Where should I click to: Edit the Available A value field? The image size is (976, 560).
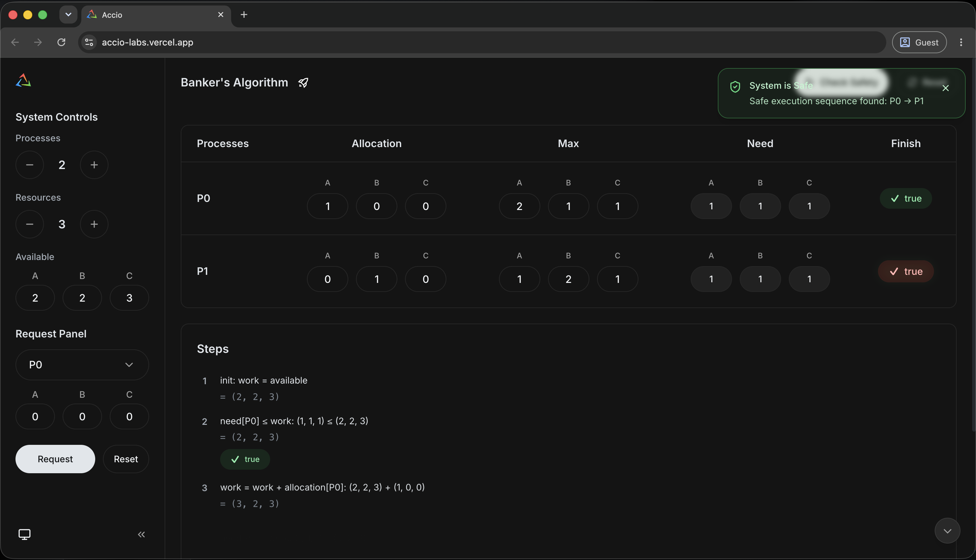(x=35, y=298)
